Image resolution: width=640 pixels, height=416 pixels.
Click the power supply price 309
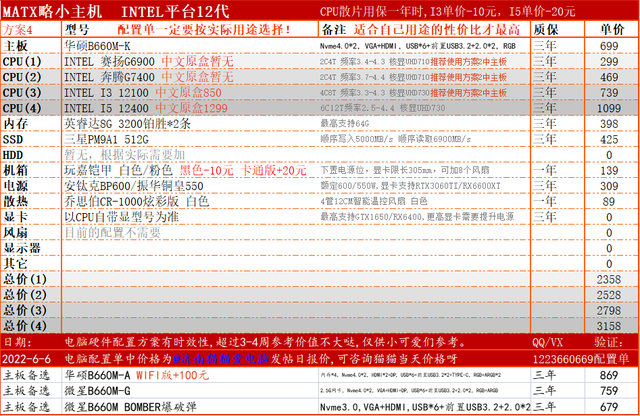click(609, 186)
